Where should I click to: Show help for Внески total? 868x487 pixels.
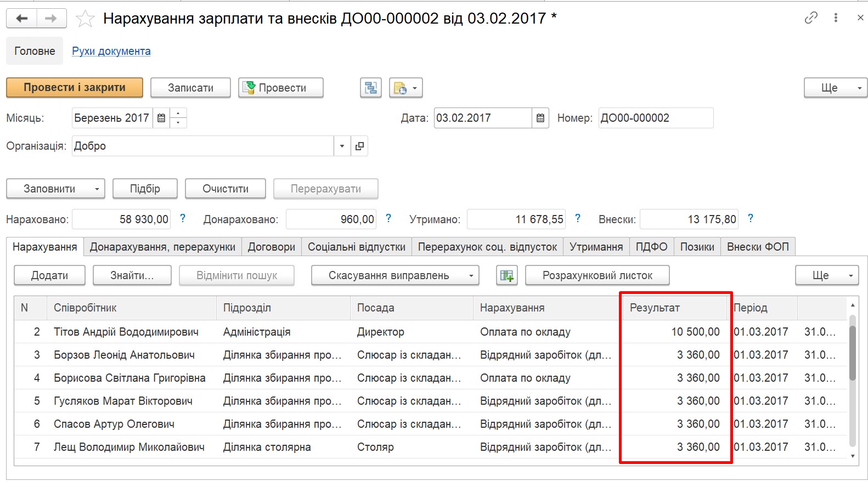click(x=751, y=218)
